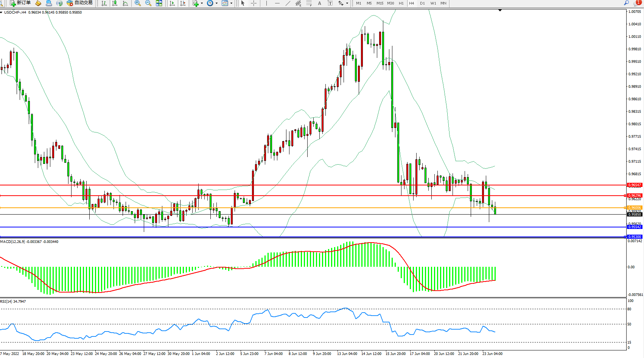Open the periodicity clock dropdown arrow
Image resolution: width=644 pixels, height=358 pixels.
(x=216, y=3)
